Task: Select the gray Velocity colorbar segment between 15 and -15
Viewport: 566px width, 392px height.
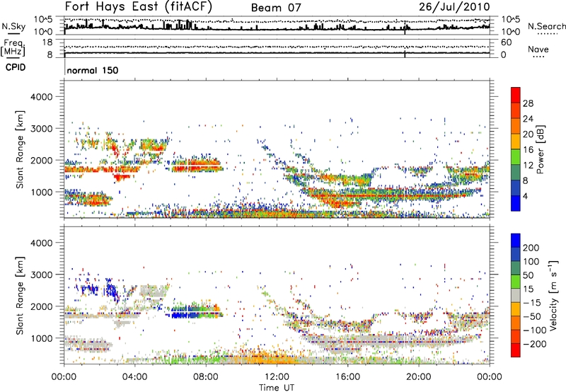Action: pyautogui.click(x=516, y=295)
